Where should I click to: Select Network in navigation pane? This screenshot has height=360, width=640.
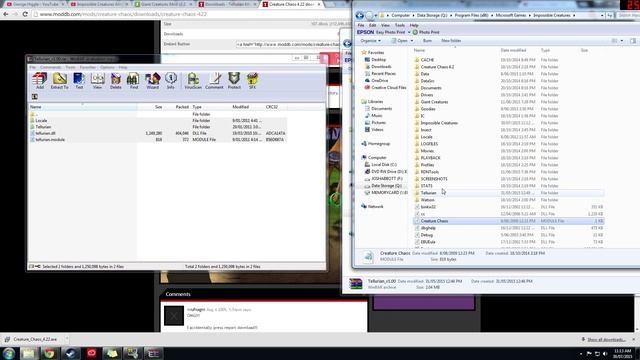pos(376,207)
